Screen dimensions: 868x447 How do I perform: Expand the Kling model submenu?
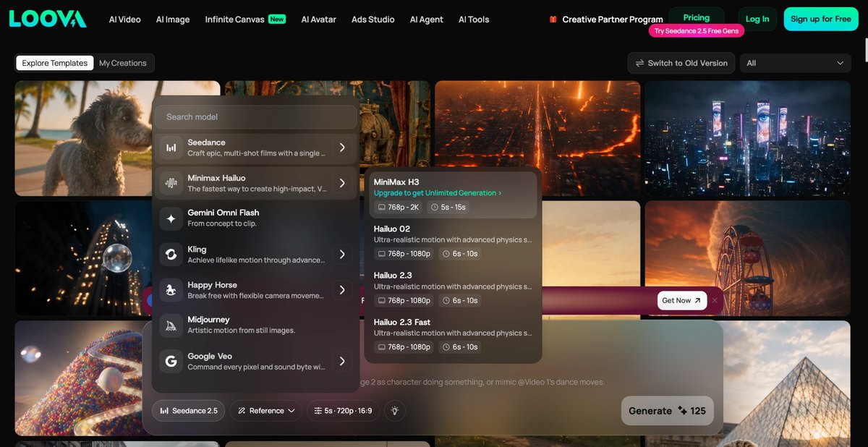(x=342, y=254)
